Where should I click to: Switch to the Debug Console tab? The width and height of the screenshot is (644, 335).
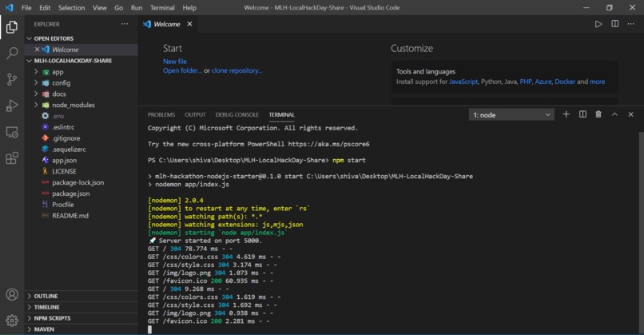[237, 114]
